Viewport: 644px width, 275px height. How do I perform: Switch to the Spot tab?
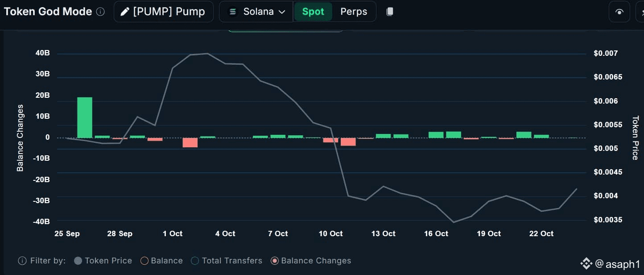(313, 12)
